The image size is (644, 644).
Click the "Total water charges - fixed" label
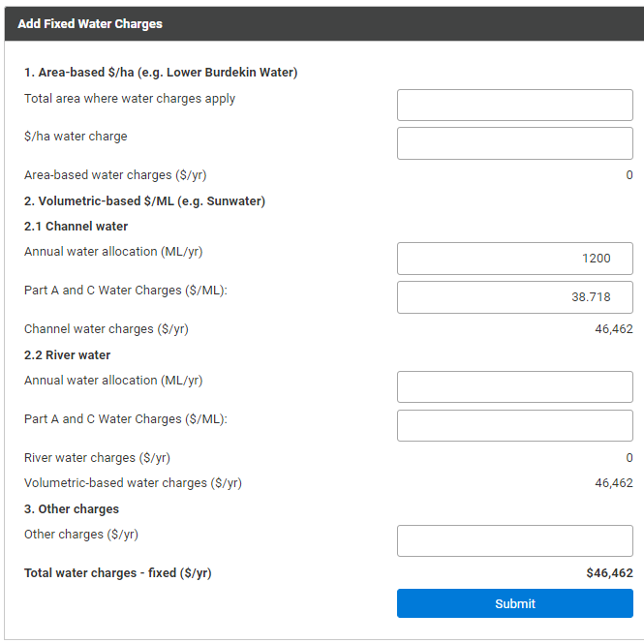(x=117, y=573)
